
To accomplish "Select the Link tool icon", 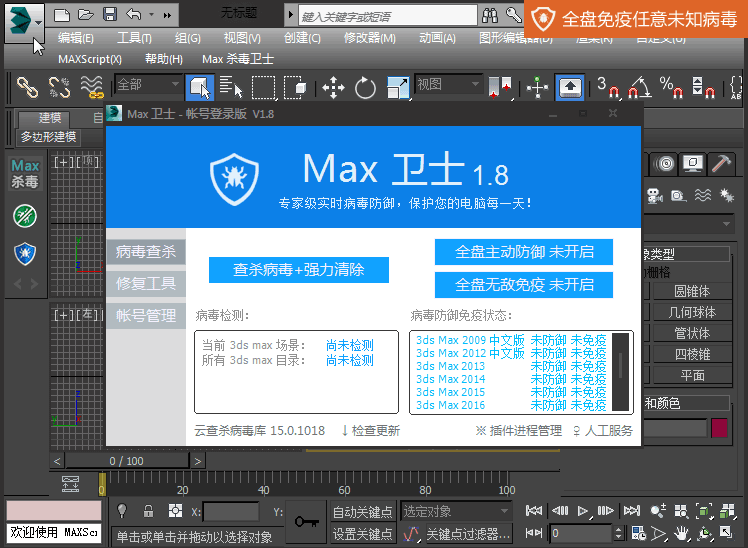I will [27, 87].
